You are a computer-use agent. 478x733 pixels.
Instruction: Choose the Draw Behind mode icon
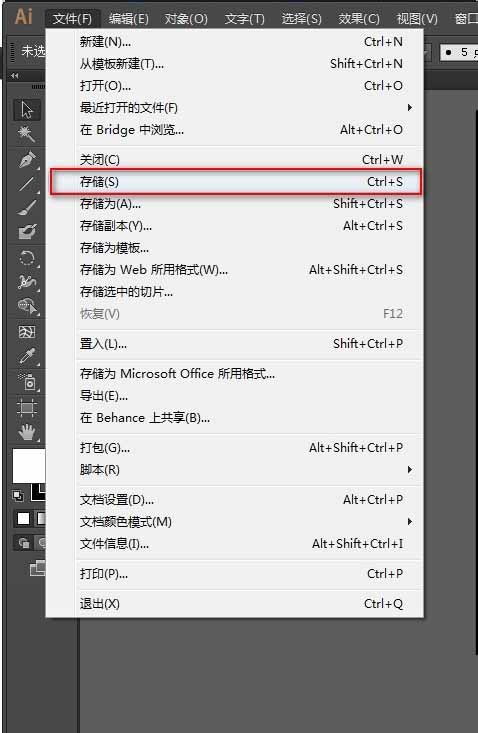click(41, 543)
